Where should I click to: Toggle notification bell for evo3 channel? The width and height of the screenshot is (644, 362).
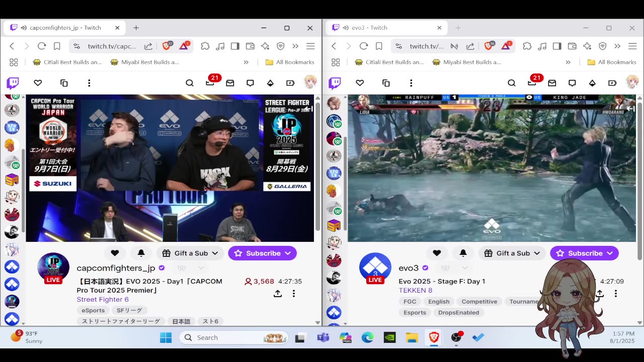463,253
